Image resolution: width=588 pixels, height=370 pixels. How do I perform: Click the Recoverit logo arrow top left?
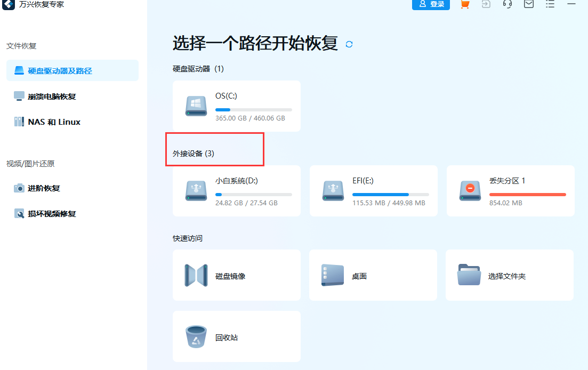pos(8,5)
